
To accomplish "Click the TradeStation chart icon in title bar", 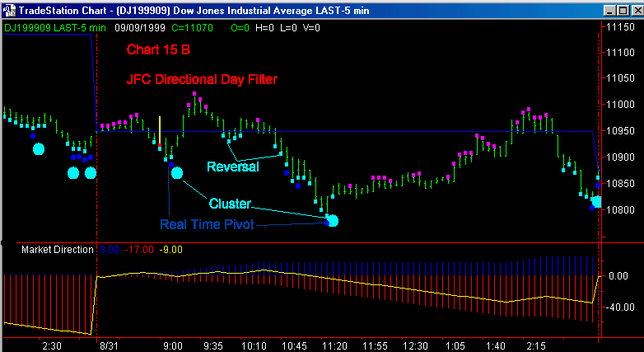I will click(x=9, y=11).
